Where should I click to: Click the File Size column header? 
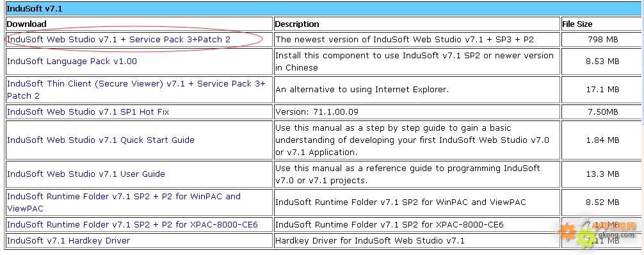point(577,24)
